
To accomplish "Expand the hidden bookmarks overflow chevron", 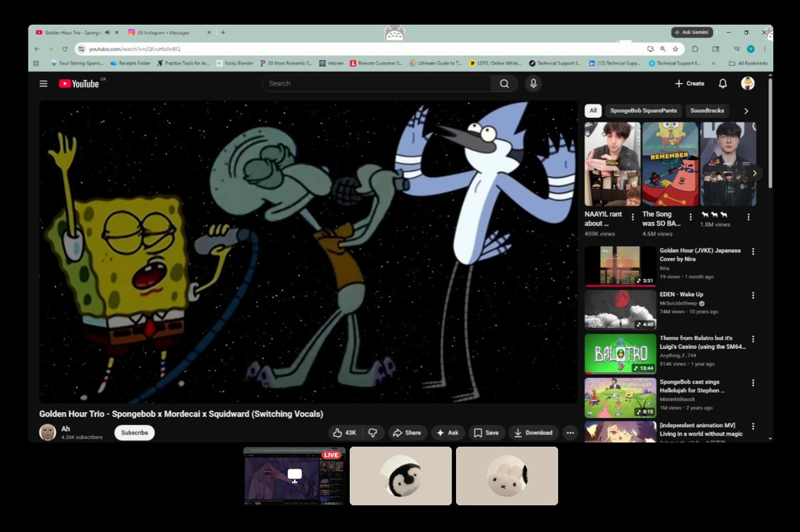I will coord(715,63).
